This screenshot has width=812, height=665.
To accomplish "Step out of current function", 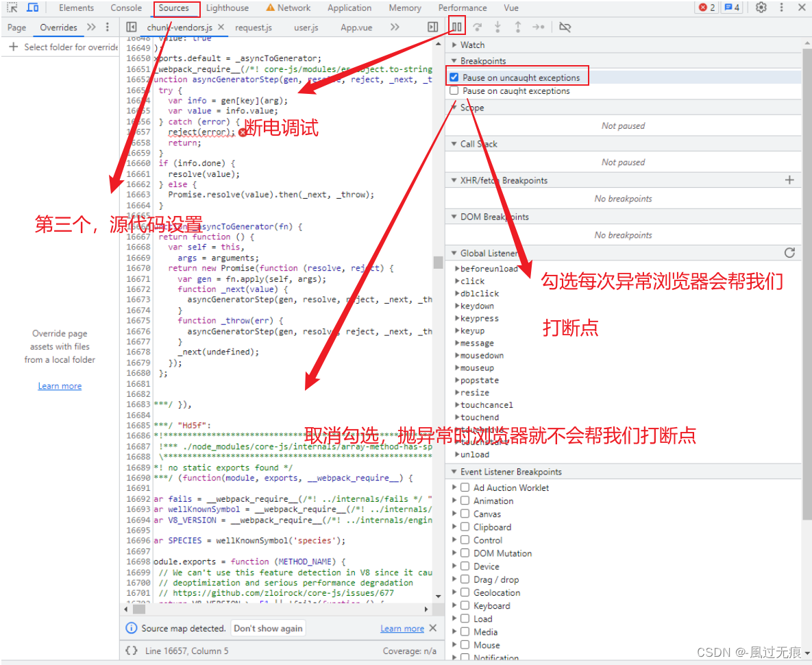I will click(x=518, y=27).
